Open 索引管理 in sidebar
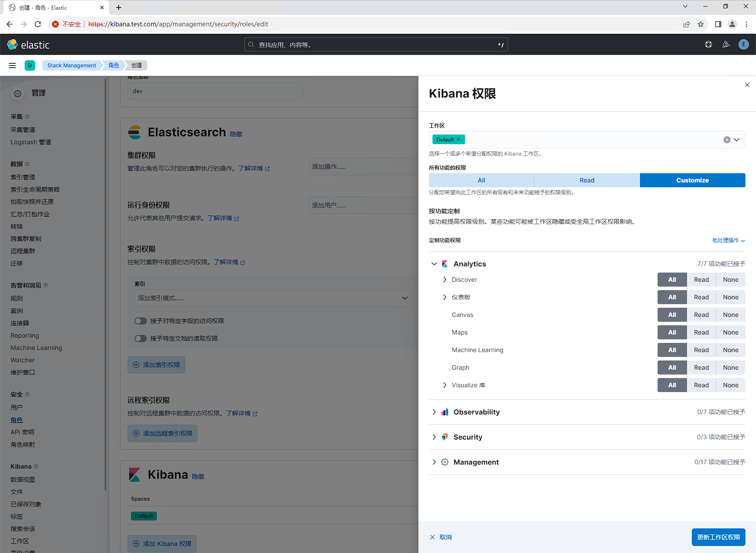Image resolution: width=756 pixels, height=553 pixels. tap(23, 177)
